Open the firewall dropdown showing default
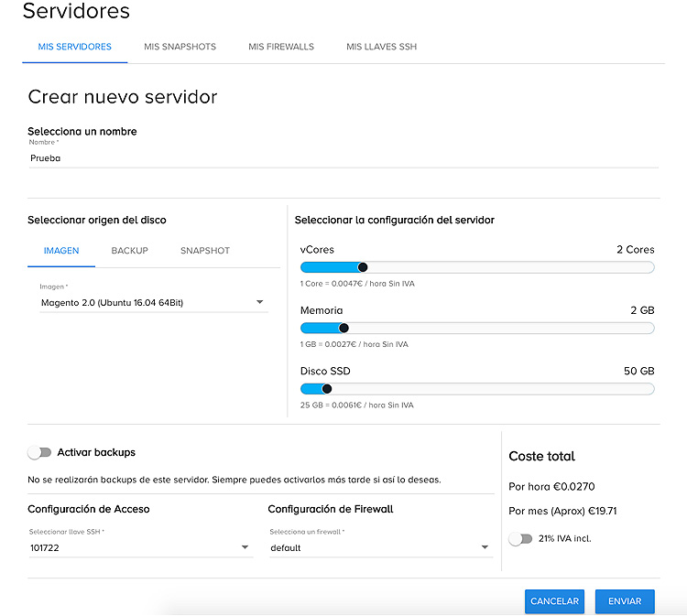The image size is (687, 616). click(381, 547)
